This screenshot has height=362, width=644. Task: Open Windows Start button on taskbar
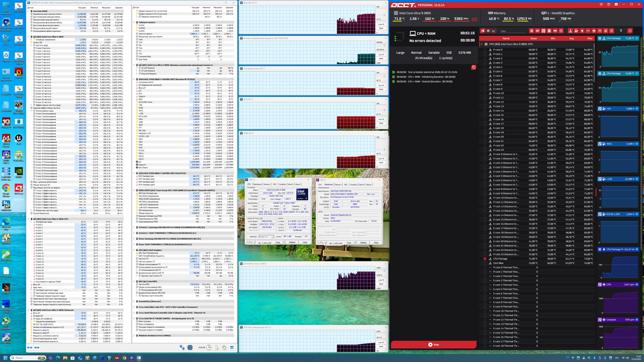pos(5,358)
